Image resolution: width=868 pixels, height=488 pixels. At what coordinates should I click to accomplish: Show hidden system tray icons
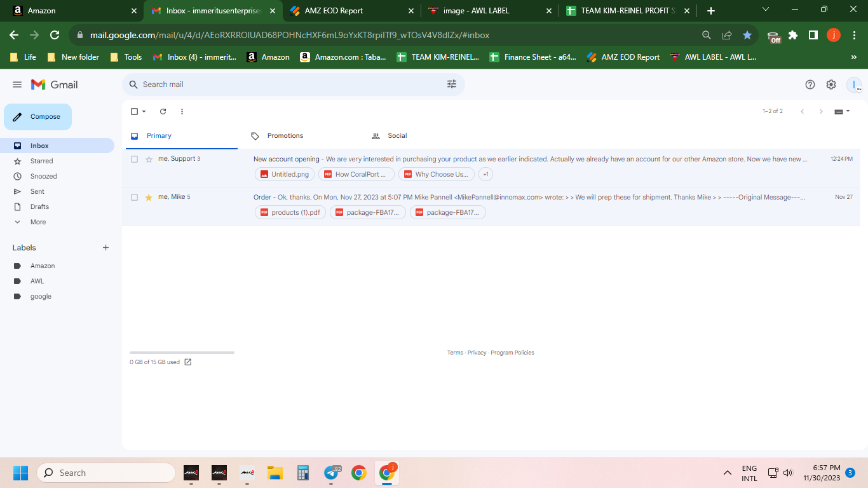[728, 473]
